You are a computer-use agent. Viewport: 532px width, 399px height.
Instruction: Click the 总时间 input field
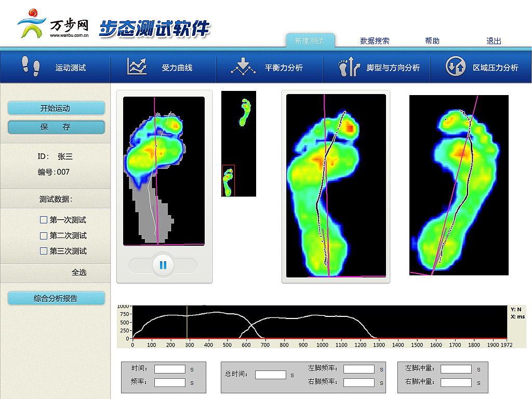pos(270,375)
